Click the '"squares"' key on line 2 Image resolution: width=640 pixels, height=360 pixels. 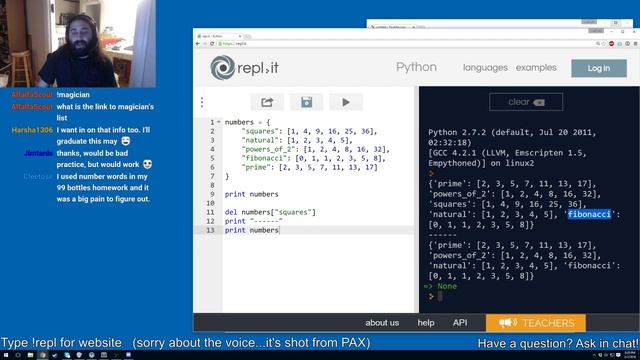(x=260, y=131)
